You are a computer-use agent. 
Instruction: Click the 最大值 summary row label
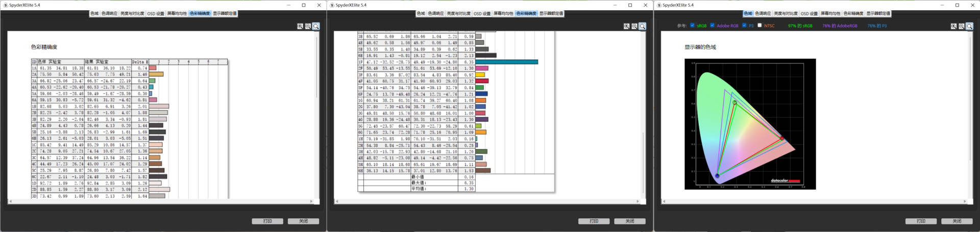[419, 182]
